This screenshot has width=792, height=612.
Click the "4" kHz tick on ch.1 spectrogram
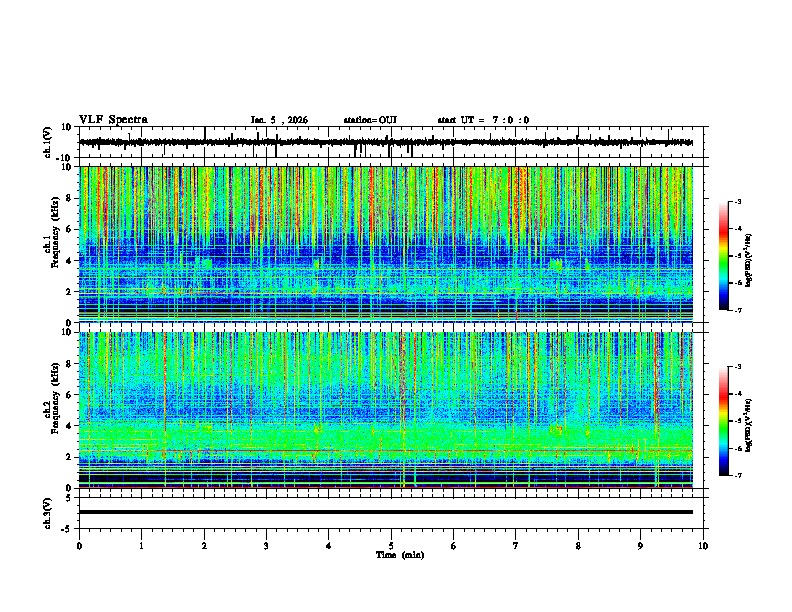[69, 261]
